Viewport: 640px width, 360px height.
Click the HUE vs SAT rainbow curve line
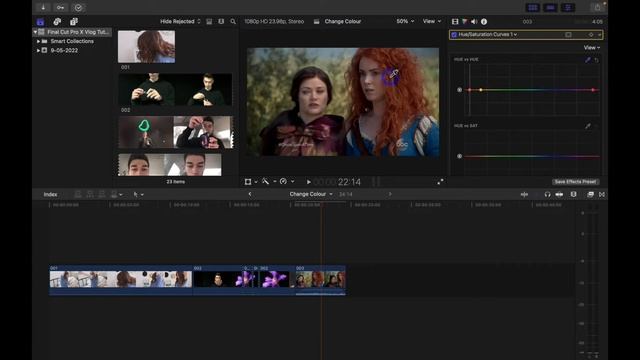(x=532, y=156)
